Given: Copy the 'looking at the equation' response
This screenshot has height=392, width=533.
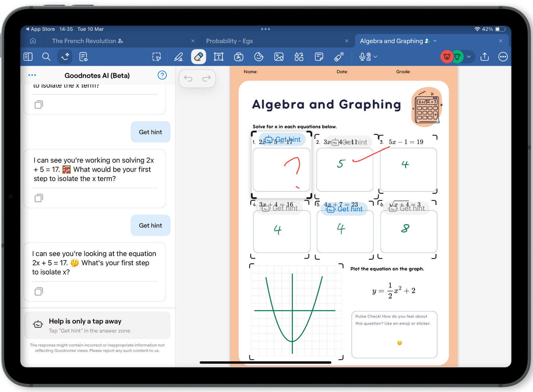Looking at the screenshot, I should (39, 292).
